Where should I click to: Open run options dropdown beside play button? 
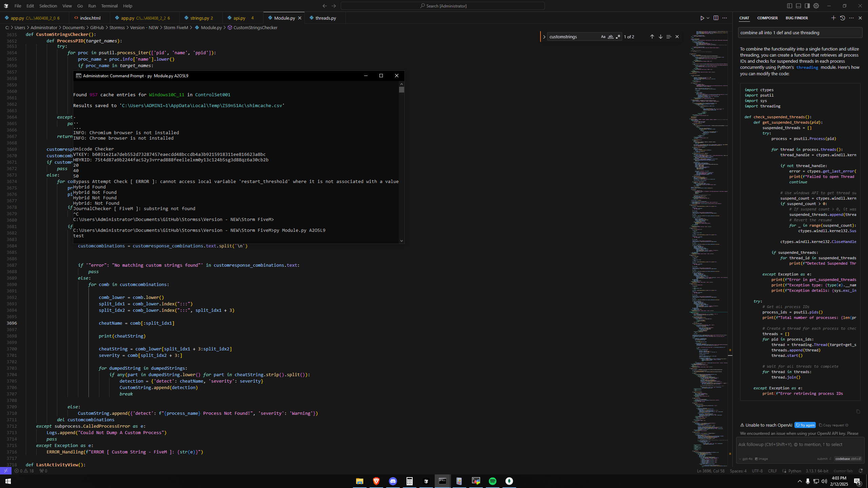[x=708, y=18]
